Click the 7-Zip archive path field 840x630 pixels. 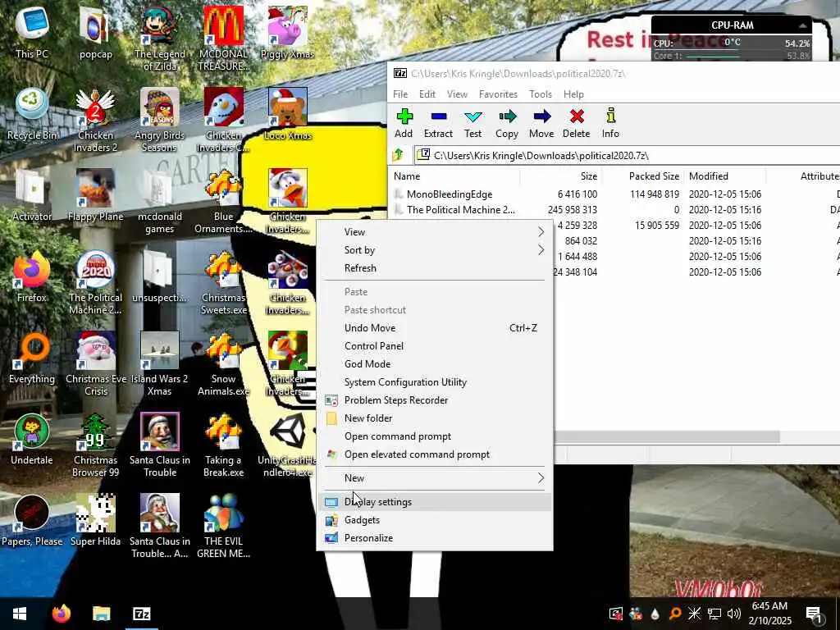click(627, 155)
